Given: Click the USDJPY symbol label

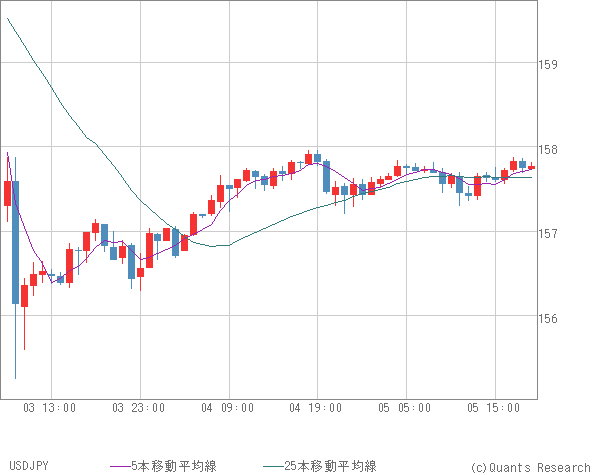Looking at the screenshot, I should (x=29, y=466).
